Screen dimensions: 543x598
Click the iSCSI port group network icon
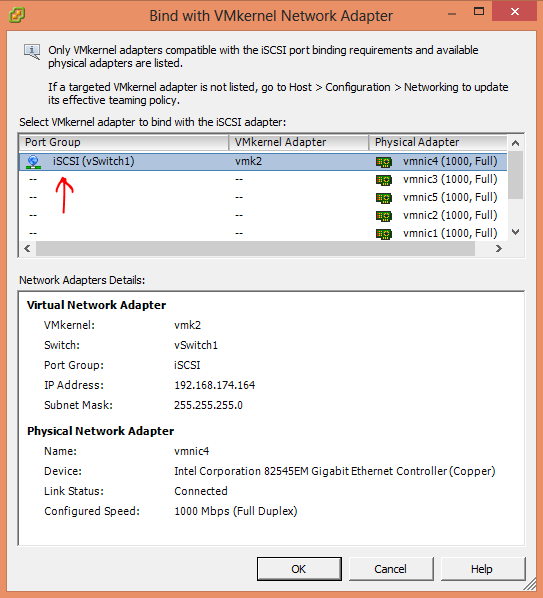pyautogui.click(x=34, y=162)
